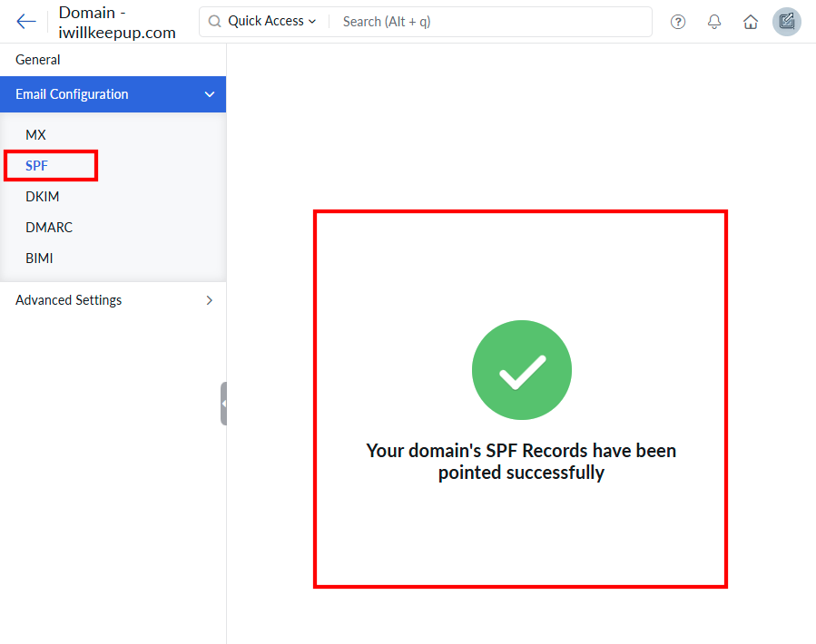Screen dimensions: 816x644
Task: Click the Advanced Settings label
Action: pos(68,300)
